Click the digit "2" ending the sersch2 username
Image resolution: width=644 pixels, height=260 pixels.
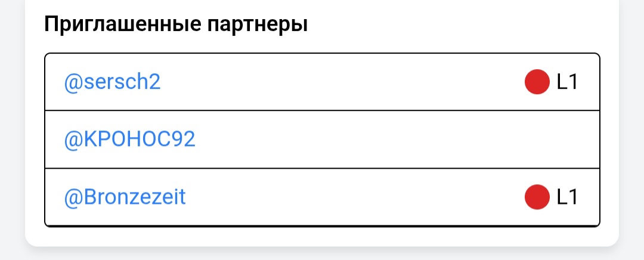154,82
